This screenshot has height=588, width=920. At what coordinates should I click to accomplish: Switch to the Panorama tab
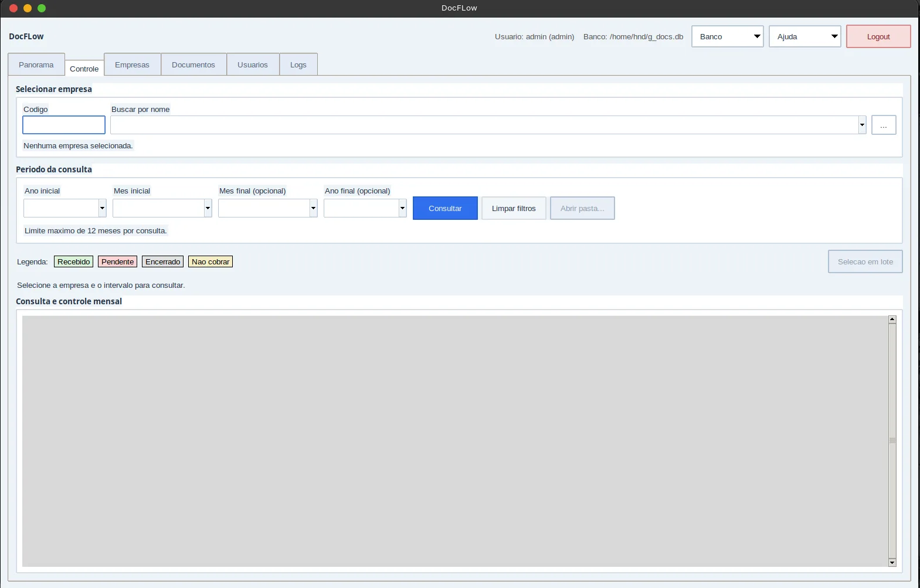coord(36,64)
